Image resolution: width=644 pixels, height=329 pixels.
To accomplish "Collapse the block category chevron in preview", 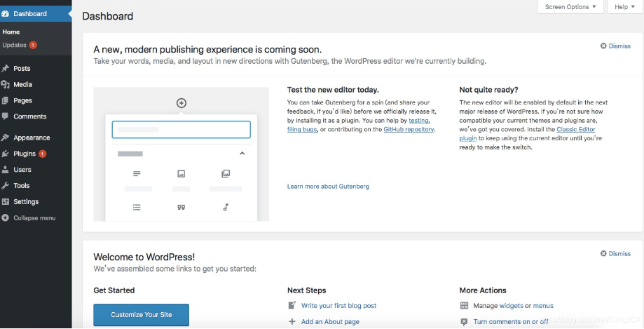I will point(242,154).
